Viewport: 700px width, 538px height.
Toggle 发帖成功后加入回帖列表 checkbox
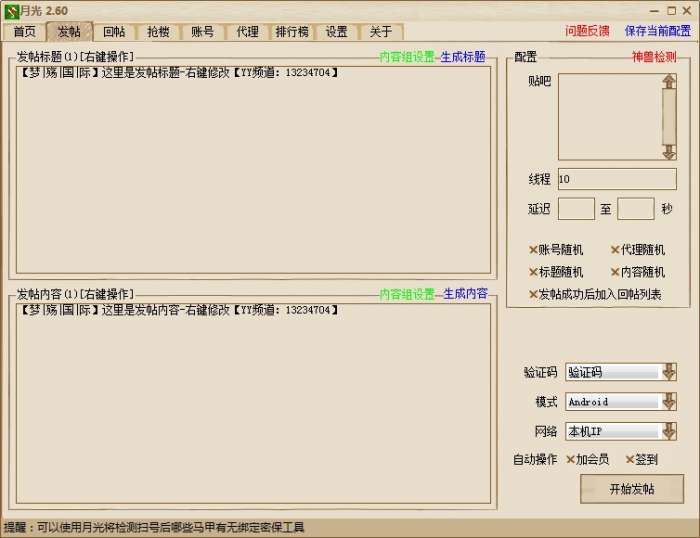tap(595, 294)
